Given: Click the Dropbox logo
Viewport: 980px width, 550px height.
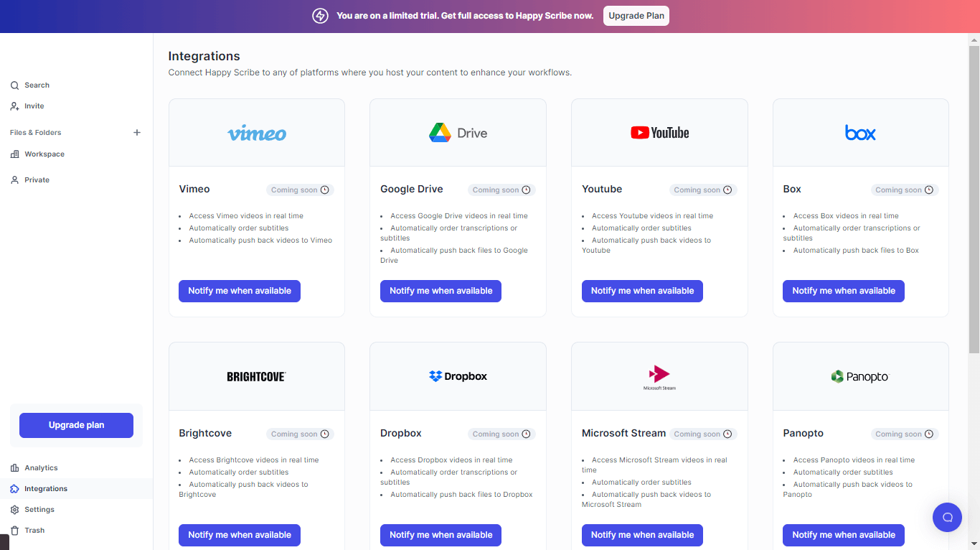Looking at the screenshot, I should 458,376.
